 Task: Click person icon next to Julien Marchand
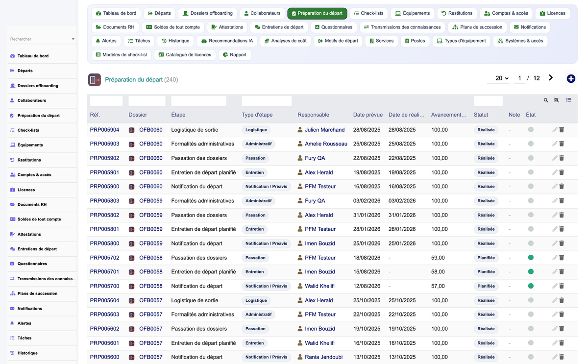300,130
